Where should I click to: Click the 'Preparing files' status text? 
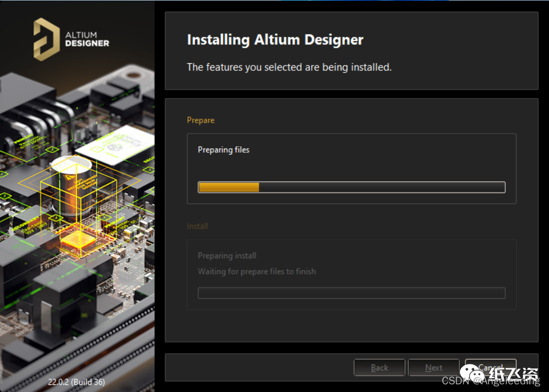(224, 150)
